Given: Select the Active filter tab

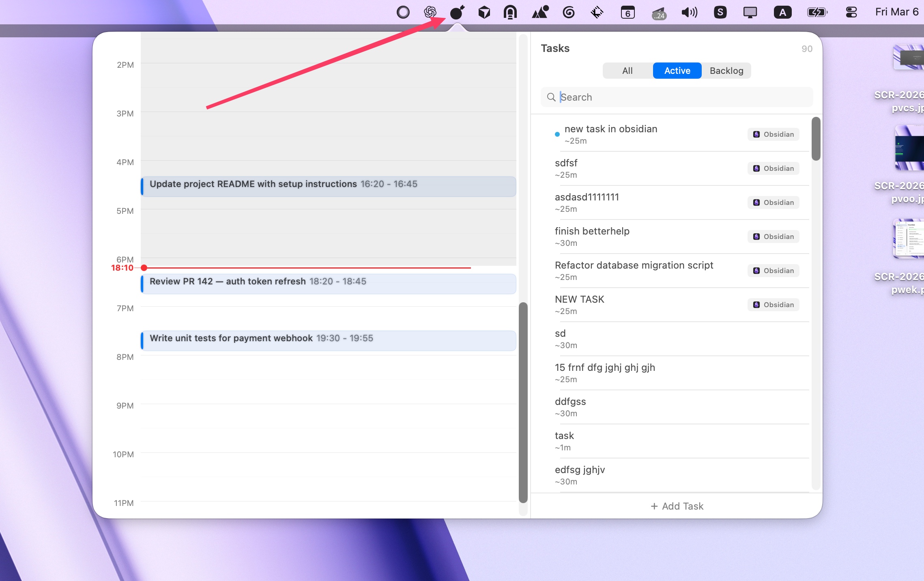Looking at the screenshot, I should pos(677,71).
